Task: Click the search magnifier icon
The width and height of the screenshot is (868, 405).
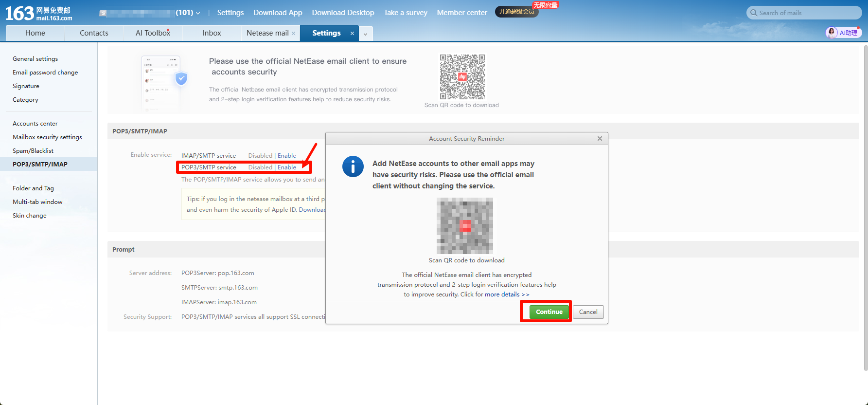Action: click(x=754, y=13)
